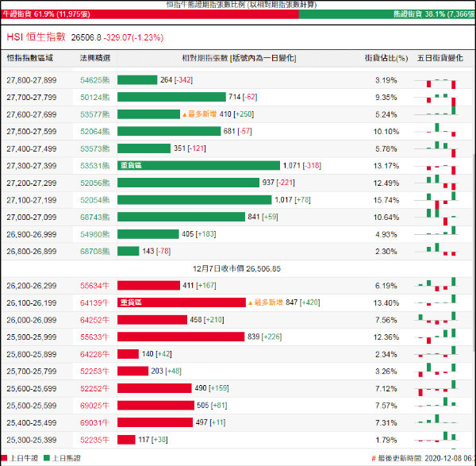Click five-day sparkline for 25,600-25,699 row

coord(436,388)
